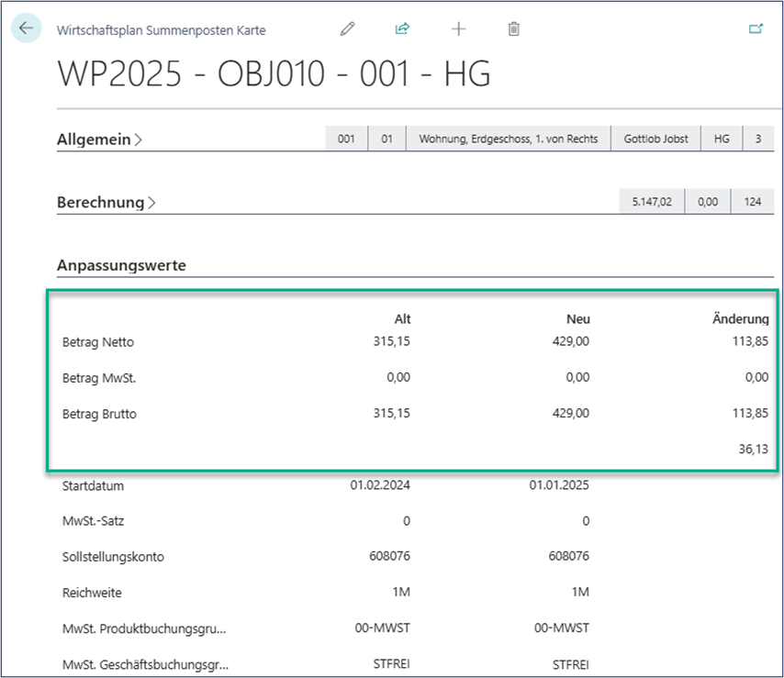Viewport: 784px width, 678px height.
Task: Click the pencil edit icon
Action: pos(347,29)
